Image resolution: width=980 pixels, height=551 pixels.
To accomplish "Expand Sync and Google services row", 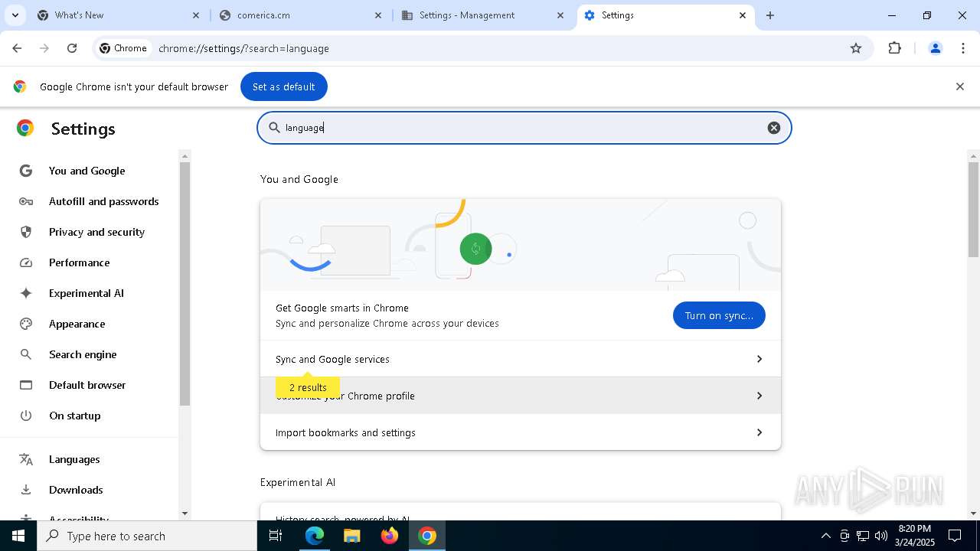I will pos(521,359).
